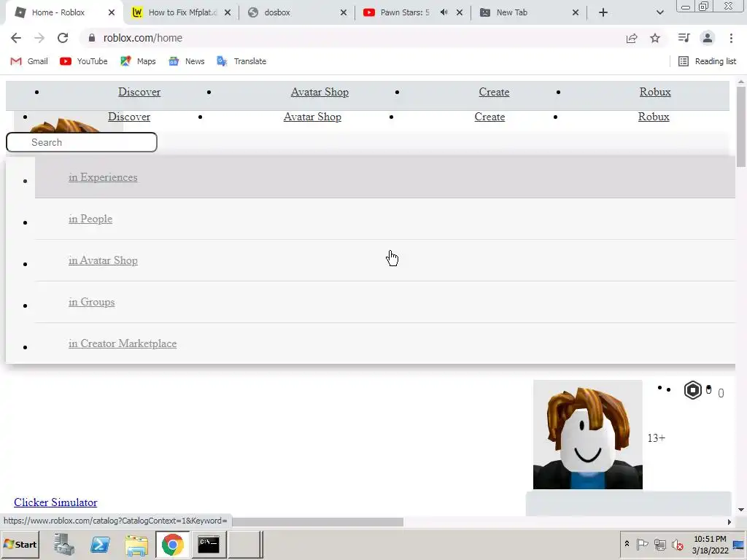This screenshot has width=747, height=560.
Task: Open the YouTube bookmark
Action: (84, 61)
